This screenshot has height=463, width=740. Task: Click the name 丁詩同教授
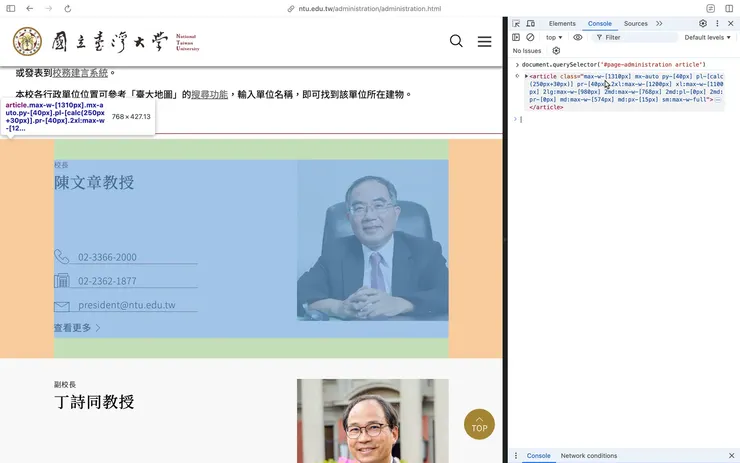point(94,402)
